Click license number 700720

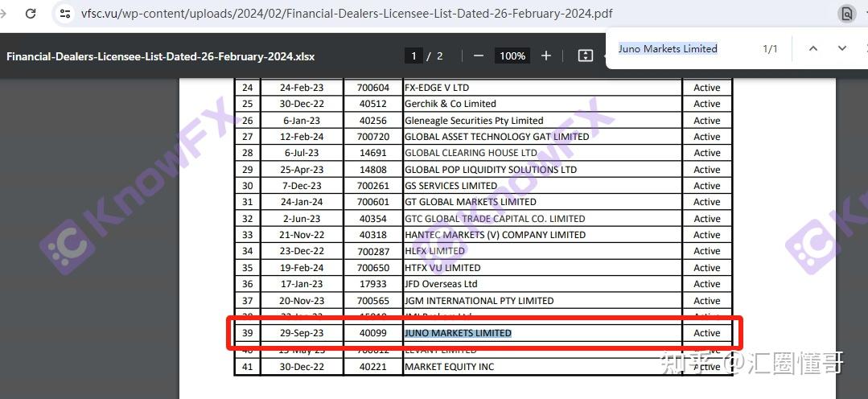point(373,137)
